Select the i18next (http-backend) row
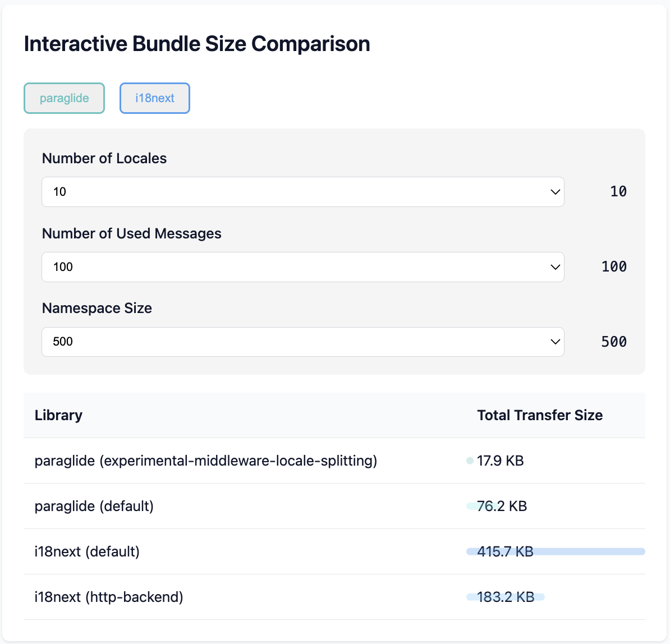The width and height of the screenshot is (670, 644). click(x=224, y=597)
